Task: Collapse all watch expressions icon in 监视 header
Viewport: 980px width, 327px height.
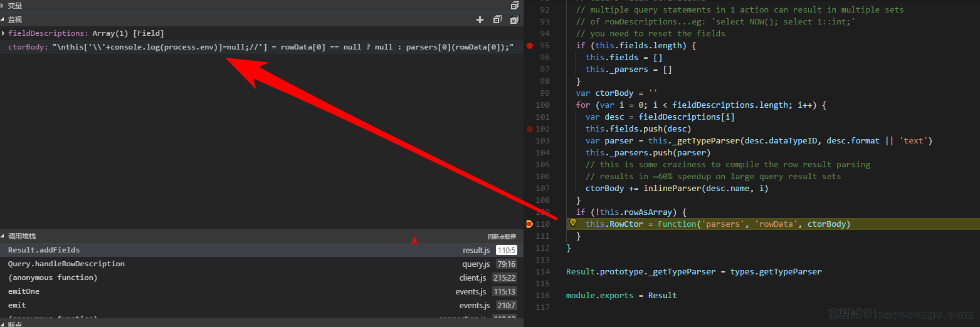Action: coord(497,20)
